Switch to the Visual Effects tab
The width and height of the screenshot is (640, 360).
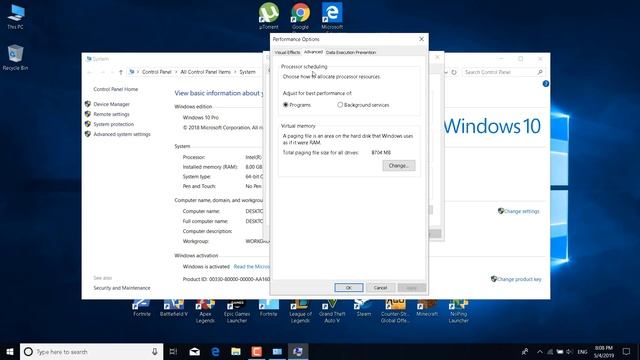coord(287,52)
